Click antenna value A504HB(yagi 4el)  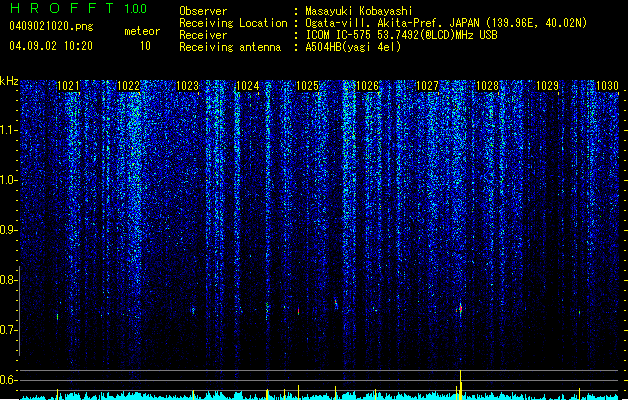353,47
